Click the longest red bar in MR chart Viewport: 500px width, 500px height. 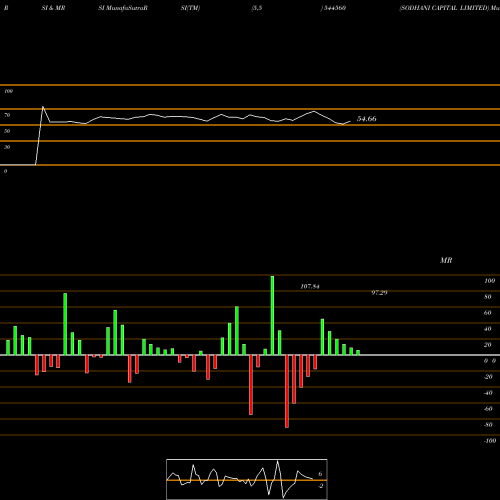[287, 391]
